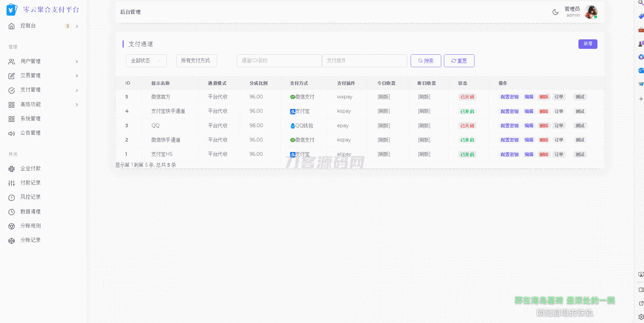Open 分账记录 sidebar entry
Screen dimensions: 644x323
tap(31, 240)
